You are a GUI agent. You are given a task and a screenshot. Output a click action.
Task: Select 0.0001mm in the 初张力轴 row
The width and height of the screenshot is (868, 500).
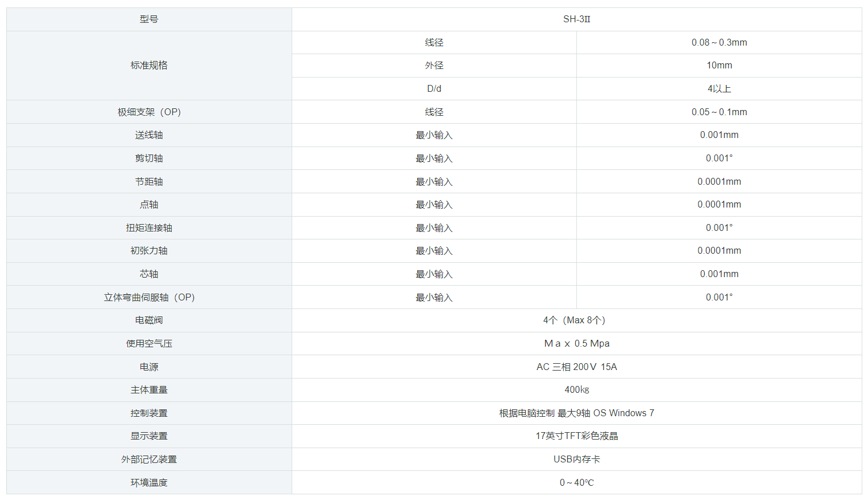coord(719,251)
